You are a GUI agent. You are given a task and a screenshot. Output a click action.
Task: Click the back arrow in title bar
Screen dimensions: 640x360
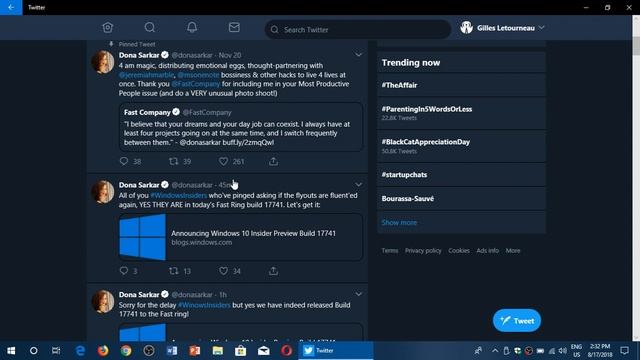point(11,7)
